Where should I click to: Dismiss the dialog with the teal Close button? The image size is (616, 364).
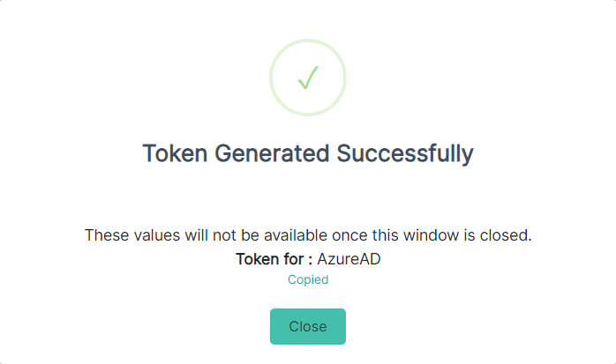(308, 326)
